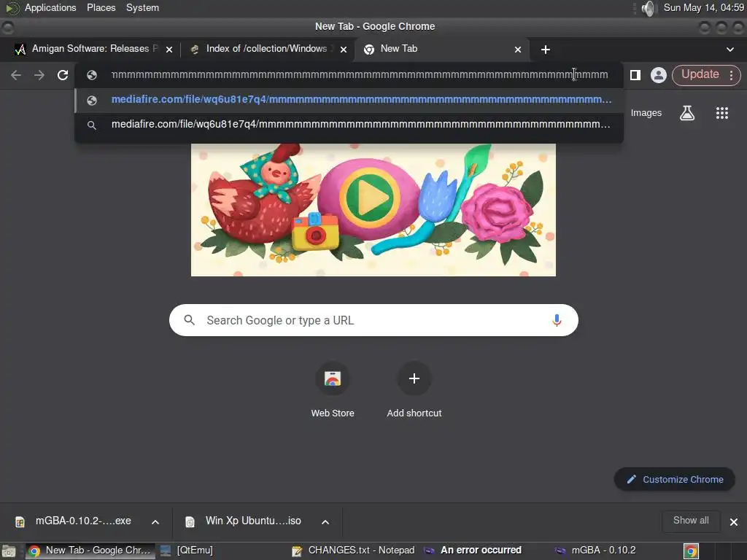Expand mGBA exe download options arrow
The image size is (747, 560).
click(x=155, y=522)
